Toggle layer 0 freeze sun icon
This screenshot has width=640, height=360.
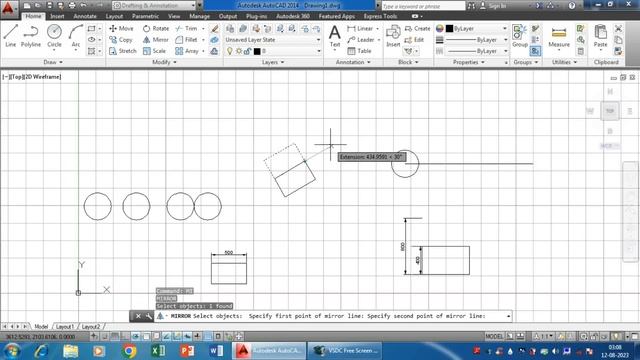[239, 51]
